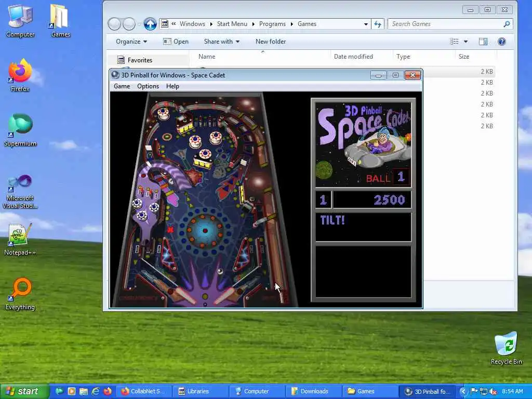Click Internet Explorer quick launch icon
Viewport: 532px width, 399px height.
tap(96, 391)
